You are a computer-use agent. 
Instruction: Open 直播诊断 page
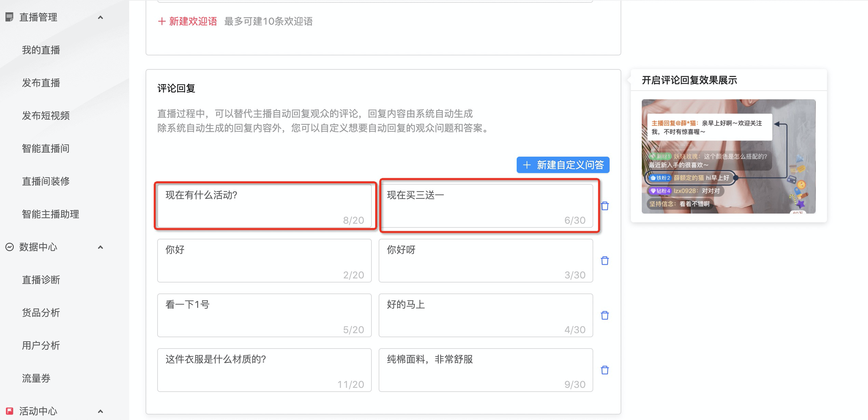(x=41, y=280)
